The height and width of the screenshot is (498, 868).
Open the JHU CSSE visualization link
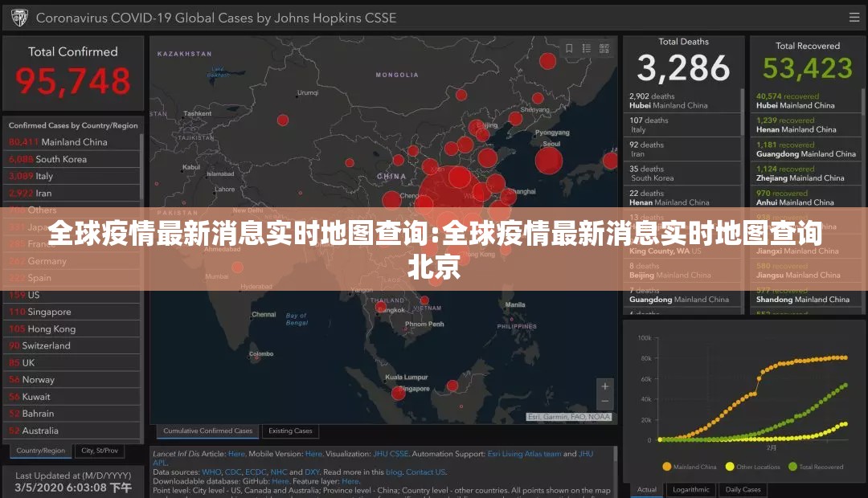point(391,454)
